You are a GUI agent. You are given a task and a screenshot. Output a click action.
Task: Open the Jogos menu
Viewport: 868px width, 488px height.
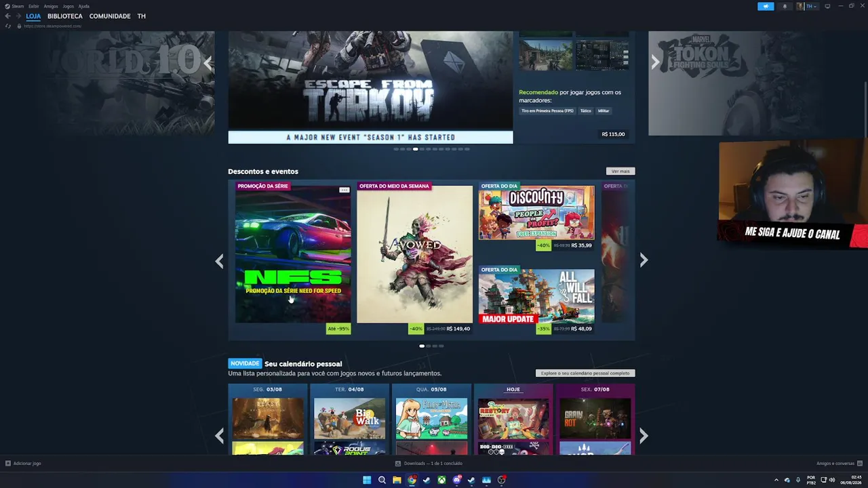coord(68,6)
